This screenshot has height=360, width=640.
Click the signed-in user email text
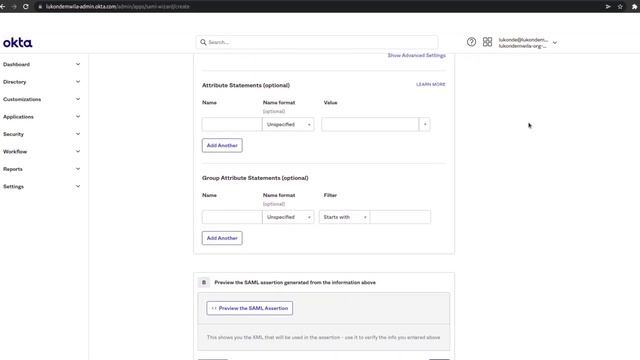(x=523, y=40)
